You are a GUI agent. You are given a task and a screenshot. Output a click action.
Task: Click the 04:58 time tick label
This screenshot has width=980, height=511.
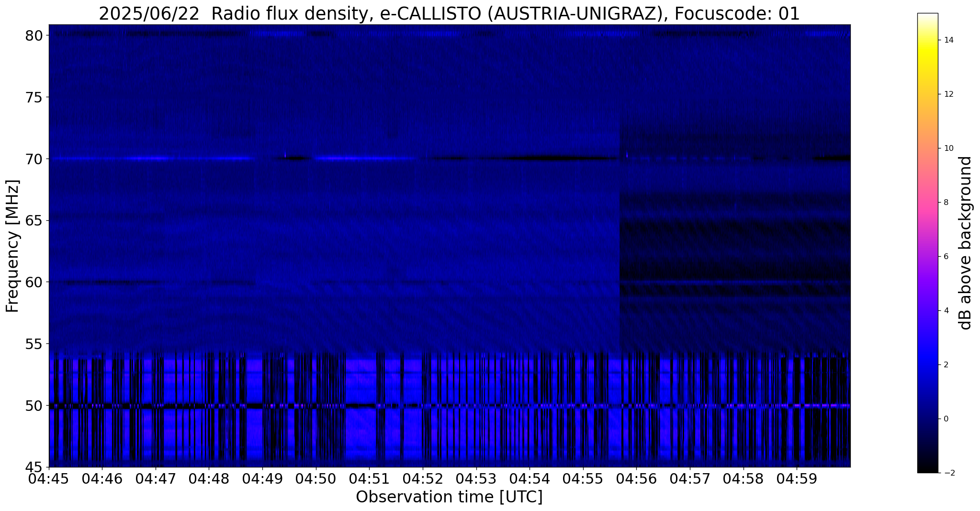(x=743, y=479)
